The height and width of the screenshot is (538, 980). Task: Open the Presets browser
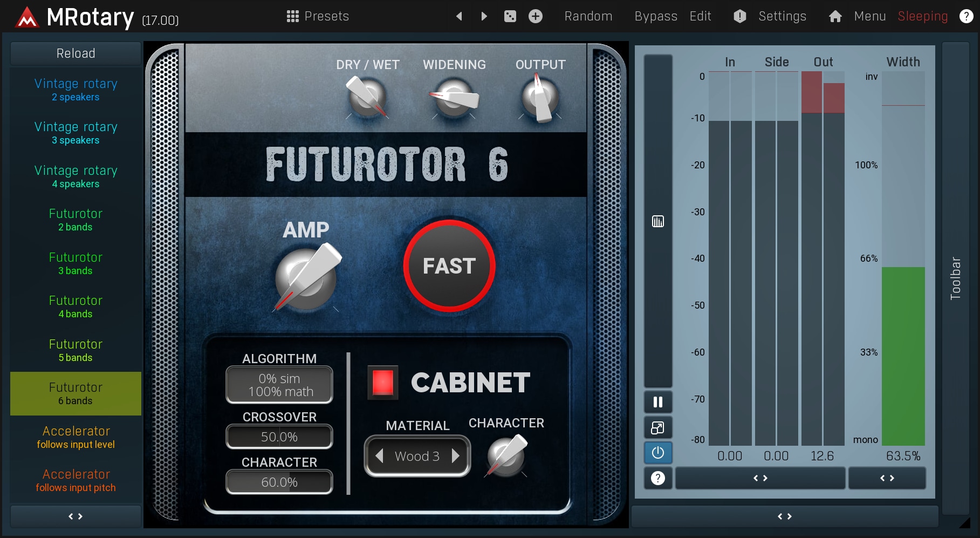pos(318,16)
